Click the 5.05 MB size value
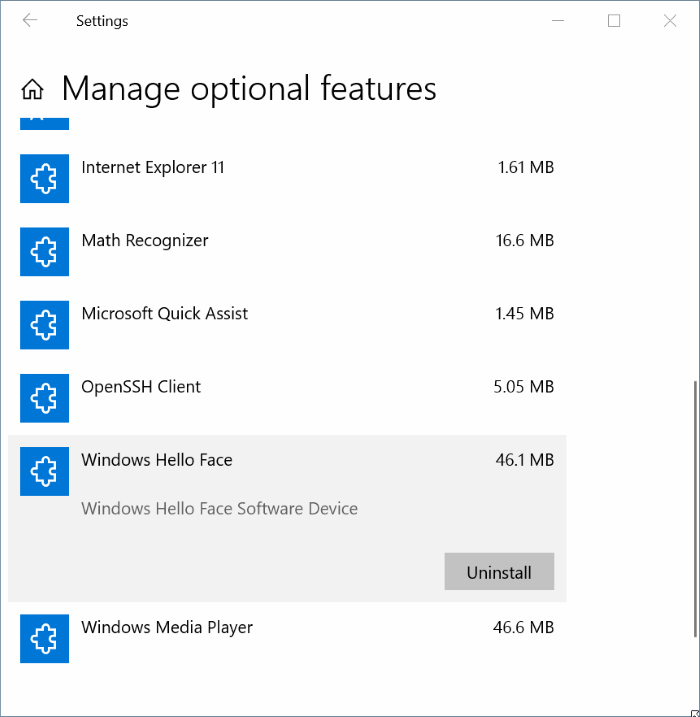 pyautogui.click(x=524, y=387)
